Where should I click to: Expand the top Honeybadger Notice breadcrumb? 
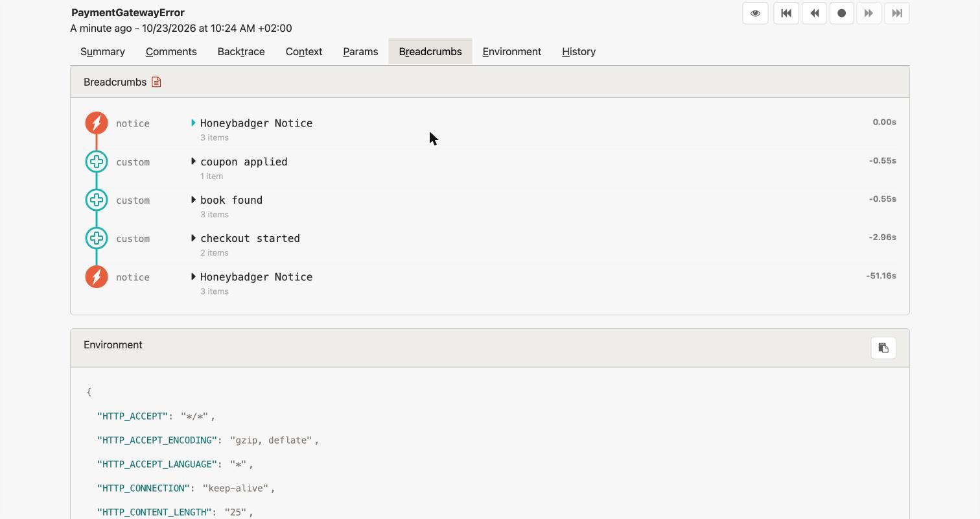(x=193, y=123)
